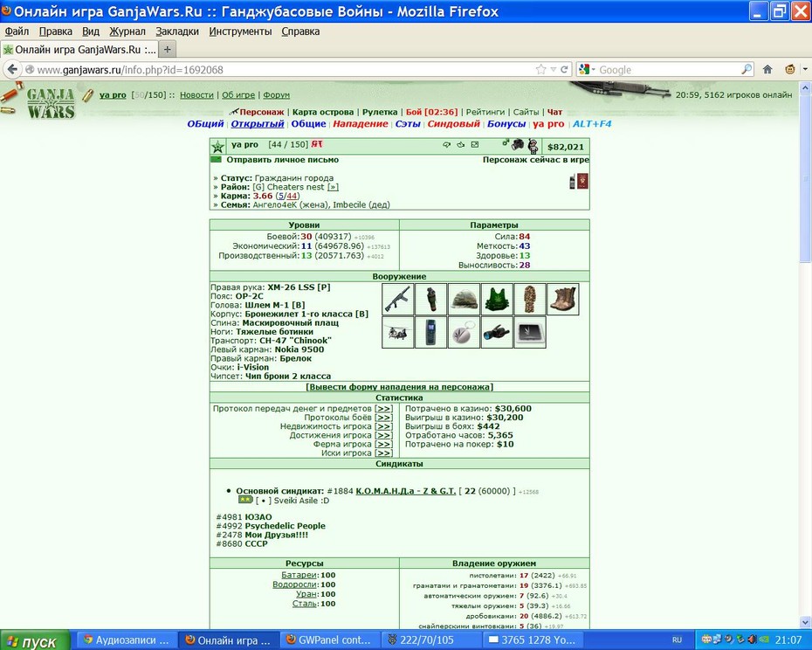Click the camera icon in profile header
Image resolution: width=812 pixels, height=650 pixels.
point(518,145)
